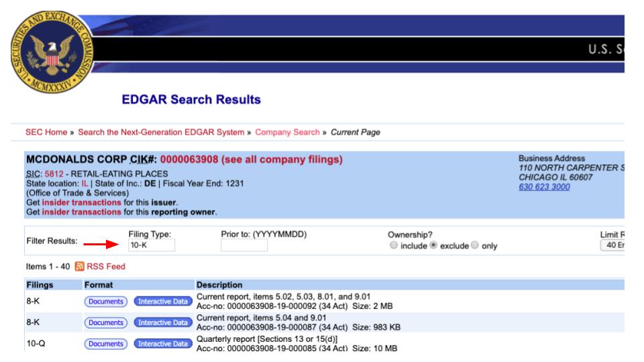This screenshot has width=644, height=362.
Task: Open Interactive Data for 8-K filing 19-000092
Action: coord(163,301)
